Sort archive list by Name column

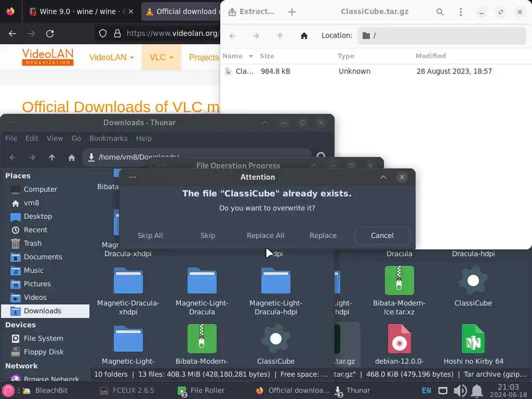pyautogui.click(x=237, y=56)
